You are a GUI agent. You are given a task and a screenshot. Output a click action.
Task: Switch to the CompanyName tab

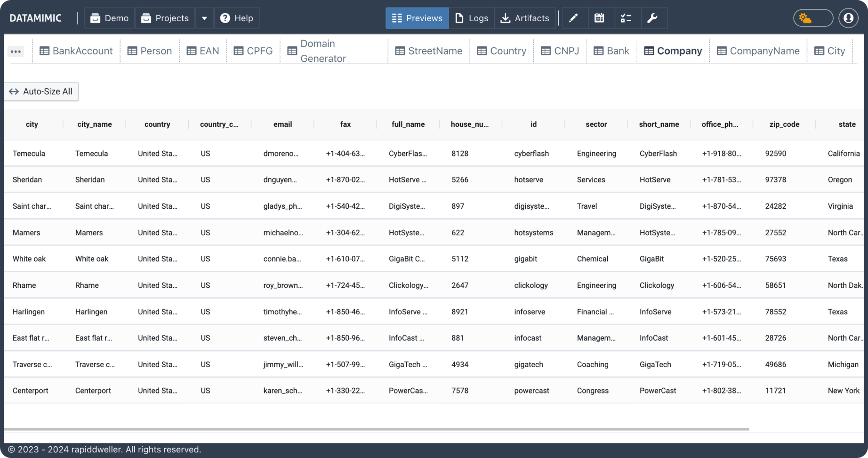(x=758, y=51)
